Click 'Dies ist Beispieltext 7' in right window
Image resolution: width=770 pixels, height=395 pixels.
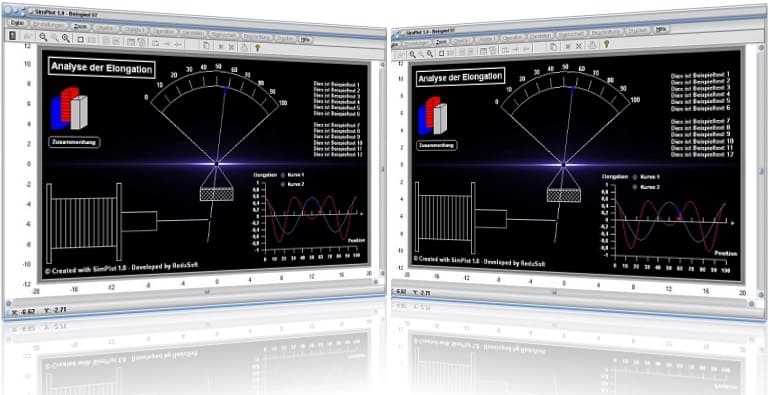(701, 120)
